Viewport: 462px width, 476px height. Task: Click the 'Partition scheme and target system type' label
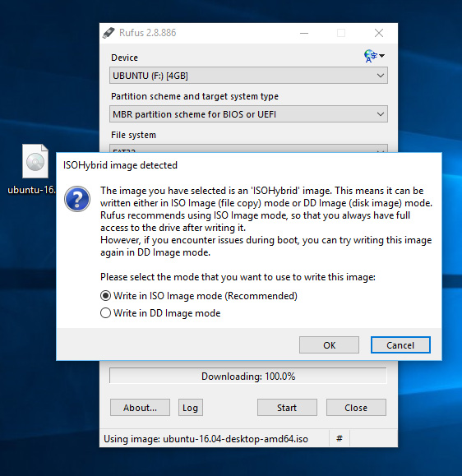[x=195, y=96]
